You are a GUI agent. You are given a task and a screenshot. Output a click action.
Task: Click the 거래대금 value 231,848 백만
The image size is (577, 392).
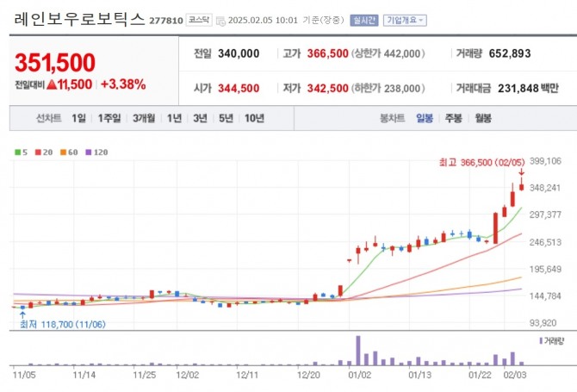click(x=528, y=89)
